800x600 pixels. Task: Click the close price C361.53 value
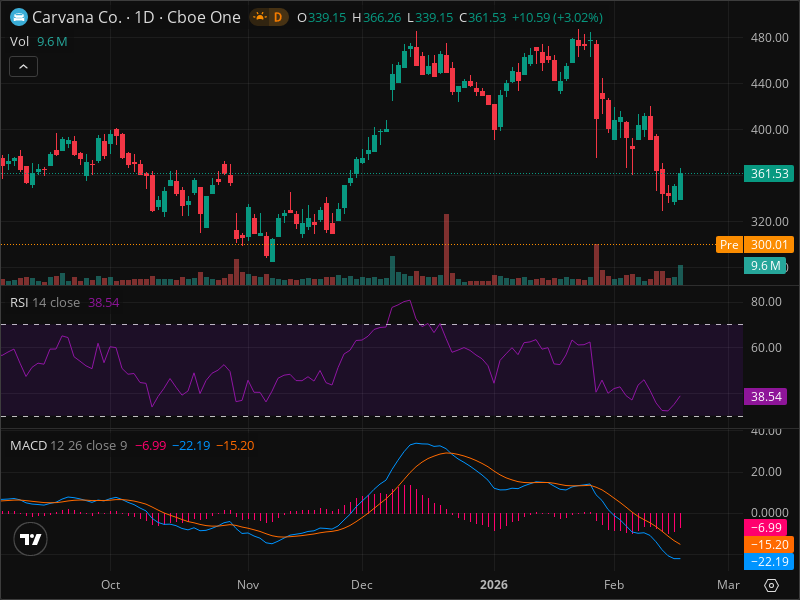(x=482, y=17)
